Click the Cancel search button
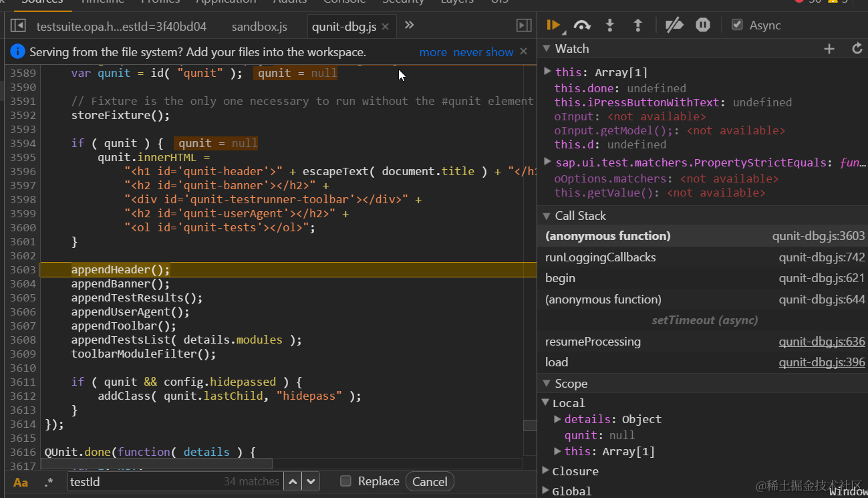 coord(430,481)
